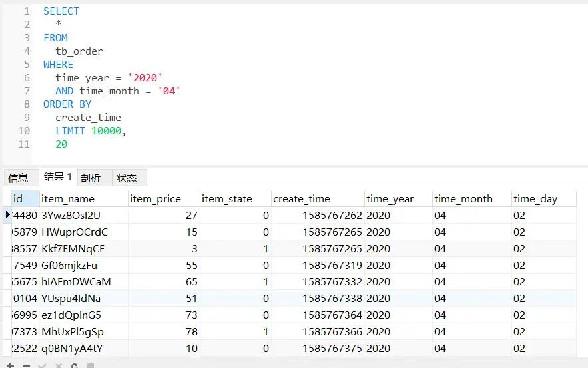This screenshot has height=368, width=588.
Task: Click the item_price column header
Action: coord(164,198)
